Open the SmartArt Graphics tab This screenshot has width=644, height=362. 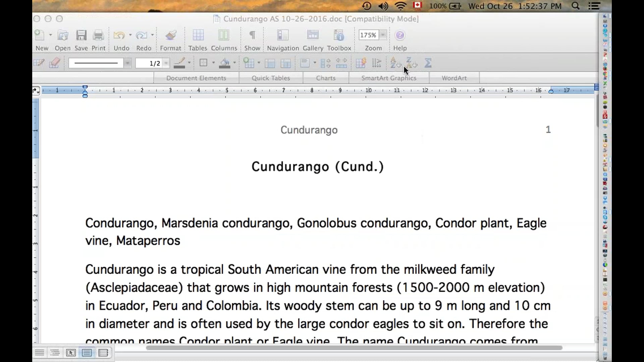pos(389,78)
